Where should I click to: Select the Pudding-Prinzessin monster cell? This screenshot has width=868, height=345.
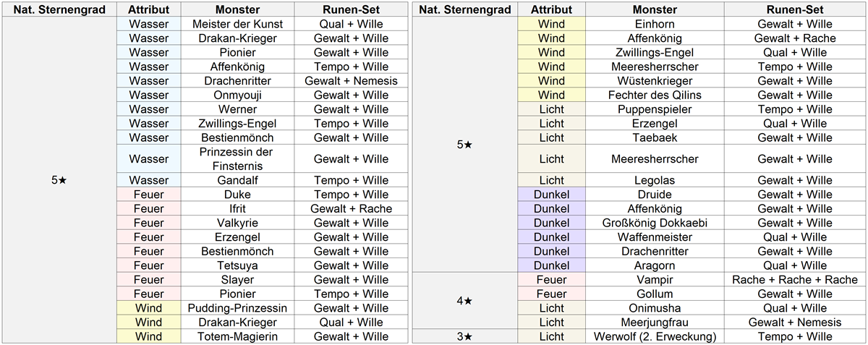[237, 308]
